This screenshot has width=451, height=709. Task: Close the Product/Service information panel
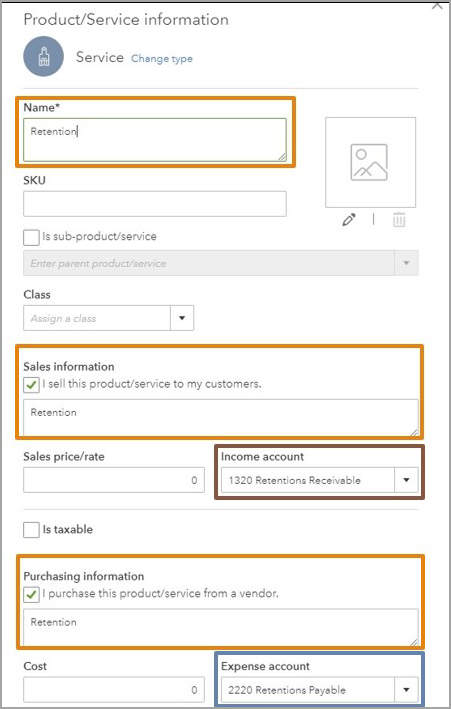pos(437,5)
